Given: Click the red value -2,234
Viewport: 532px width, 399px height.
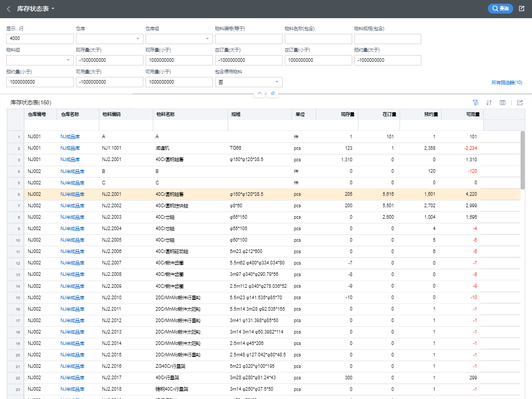Looking at the screenshot, I should click(471, 148).
